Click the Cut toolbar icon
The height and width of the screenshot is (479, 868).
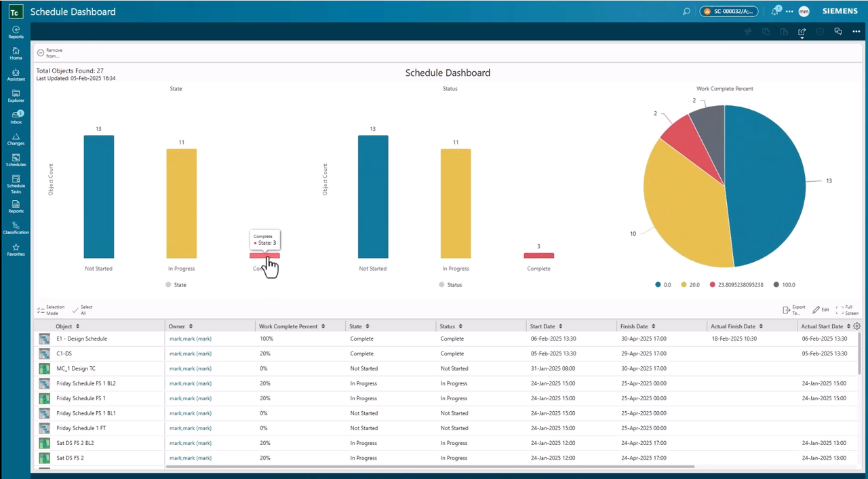tap(748, 31)
